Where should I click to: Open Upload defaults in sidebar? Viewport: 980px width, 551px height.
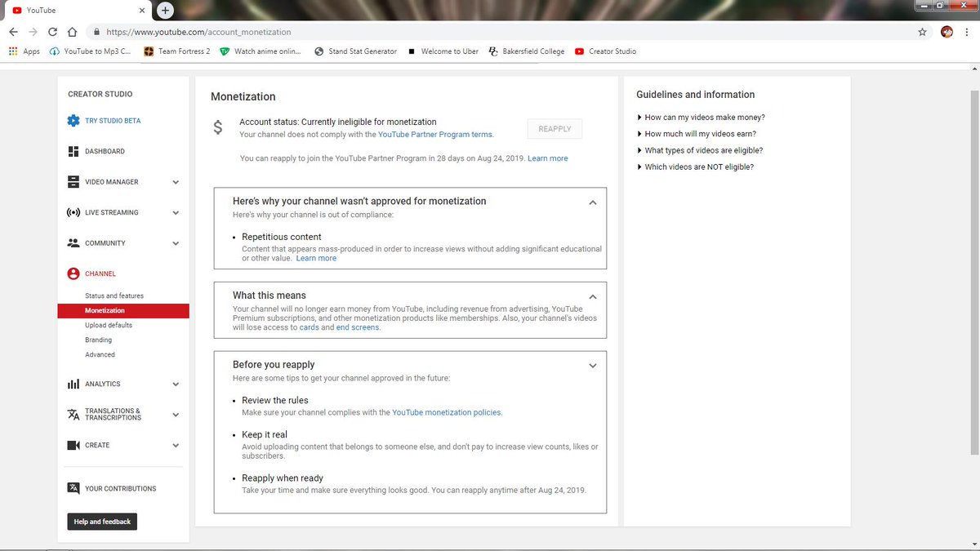(109, 325)
